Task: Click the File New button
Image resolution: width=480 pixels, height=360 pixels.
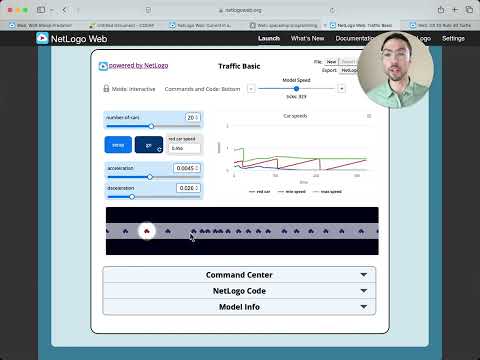Action: pyautogui.click(x=331, y=62)
